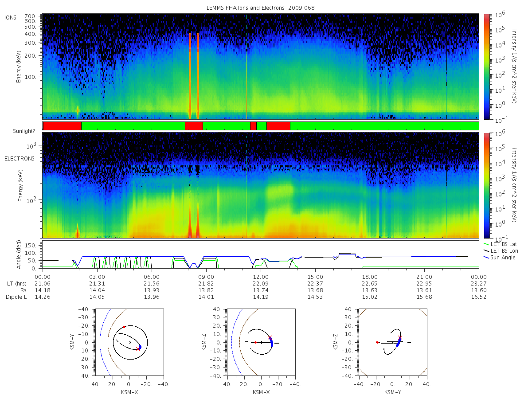Click the dashed cyan vertical line in ions panel
The width and height of the screenshot is (532, 399).
pyautogui.click(x=246, y=66)
